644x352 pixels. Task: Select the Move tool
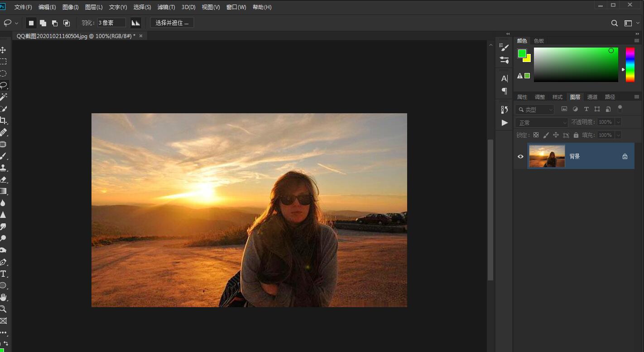(3, 50)
